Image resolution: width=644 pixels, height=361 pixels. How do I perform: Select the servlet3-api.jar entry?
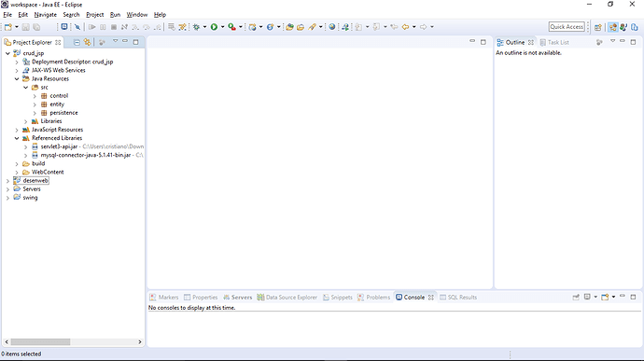[x=59, y=146]
